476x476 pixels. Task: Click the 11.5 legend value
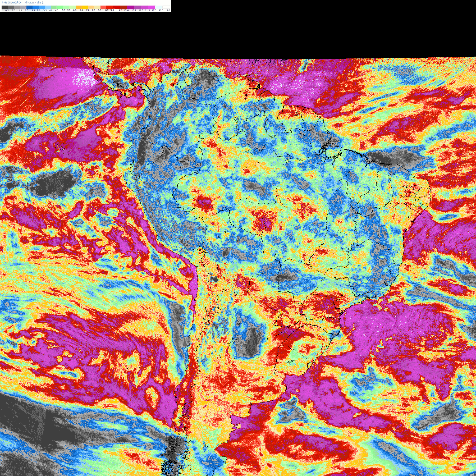pyautogui.click(x=147, y=10)
